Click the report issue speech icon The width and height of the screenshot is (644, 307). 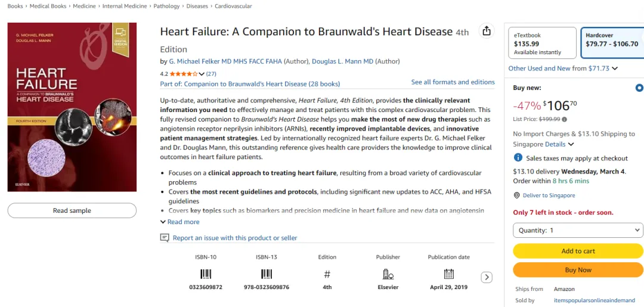point(165,238)
